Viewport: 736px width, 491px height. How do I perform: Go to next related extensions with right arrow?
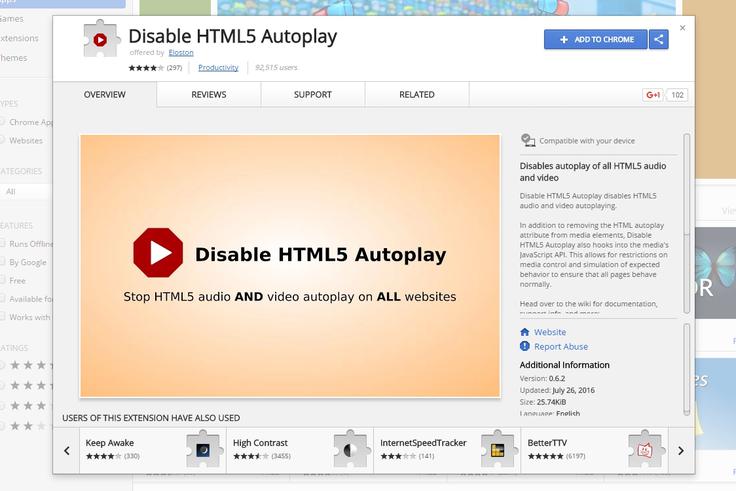coord(681,451)
